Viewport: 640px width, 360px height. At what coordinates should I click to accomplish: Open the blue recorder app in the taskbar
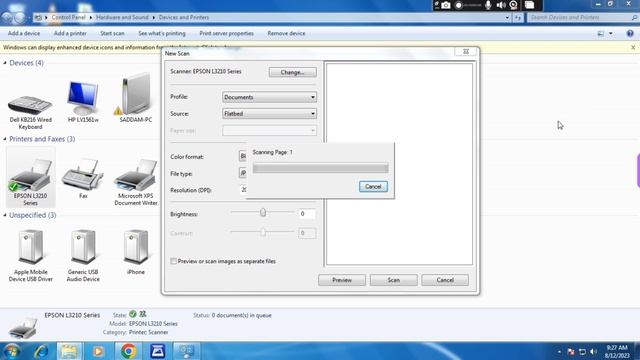pos(158,351)
